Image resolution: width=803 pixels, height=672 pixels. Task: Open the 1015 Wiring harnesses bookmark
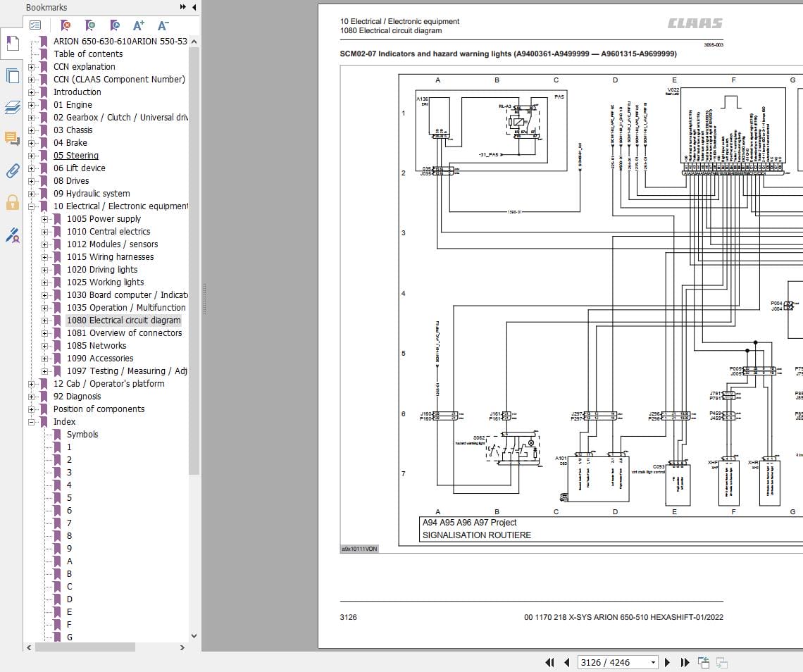point(110,256)
